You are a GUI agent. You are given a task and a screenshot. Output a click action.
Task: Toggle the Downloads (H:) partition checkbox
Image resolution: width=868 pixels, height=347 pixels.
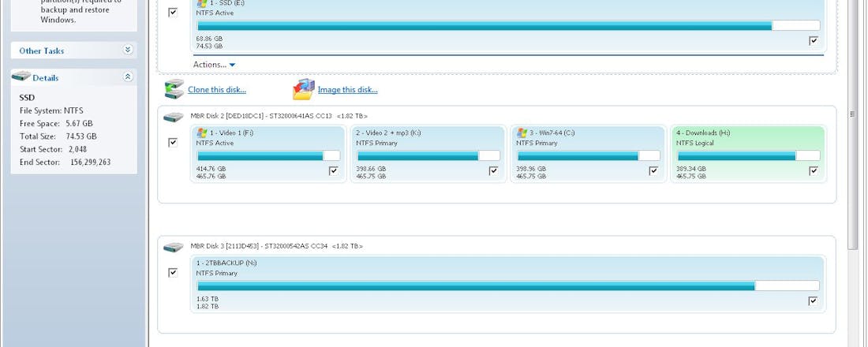tap(814, 170)
